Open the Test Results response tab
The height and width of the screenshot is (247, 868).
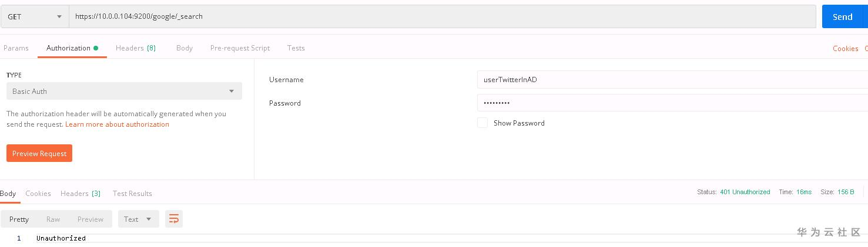[132, 194]
